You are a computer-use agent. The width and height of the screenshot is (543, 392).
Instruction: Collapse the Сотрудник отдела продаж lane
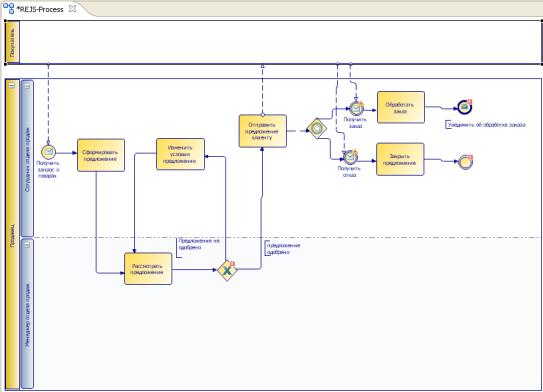pyautogui.click(x=27, y=85)
